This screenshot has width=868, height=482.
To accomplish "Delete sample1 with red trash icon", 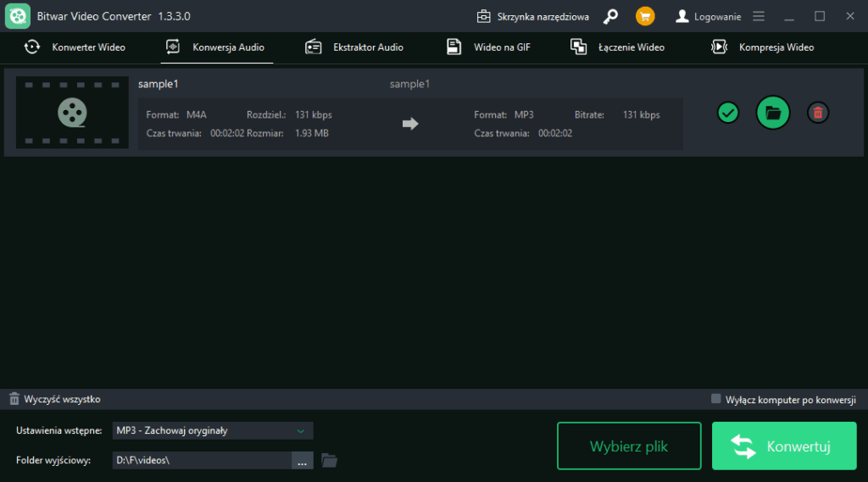I will (x=818, y=113).
